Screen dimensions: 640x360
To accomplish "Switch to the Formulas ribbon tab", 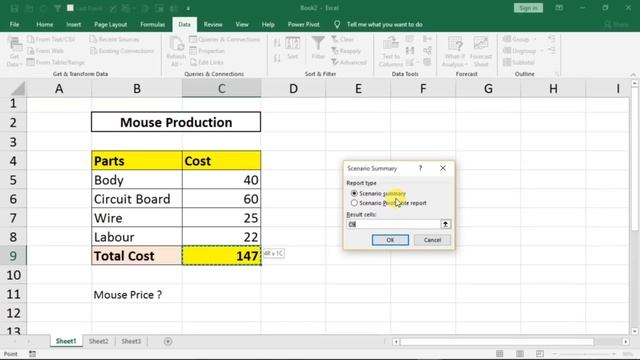I will (x=152, y=24).
